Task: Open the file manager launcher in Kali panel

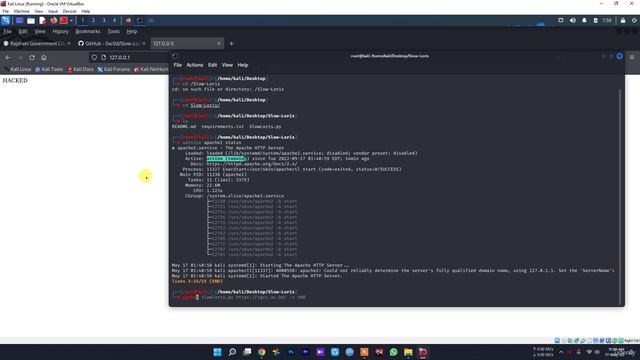Action: pos(31,20)
